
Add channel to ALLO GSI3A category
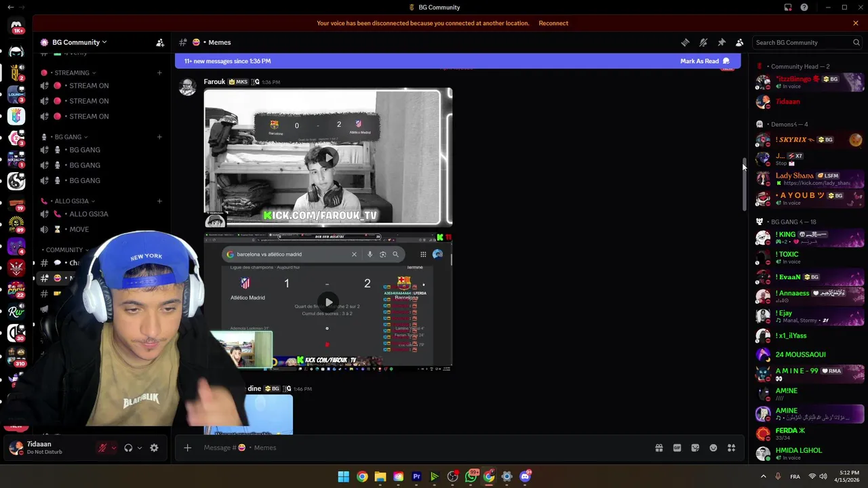159,201
